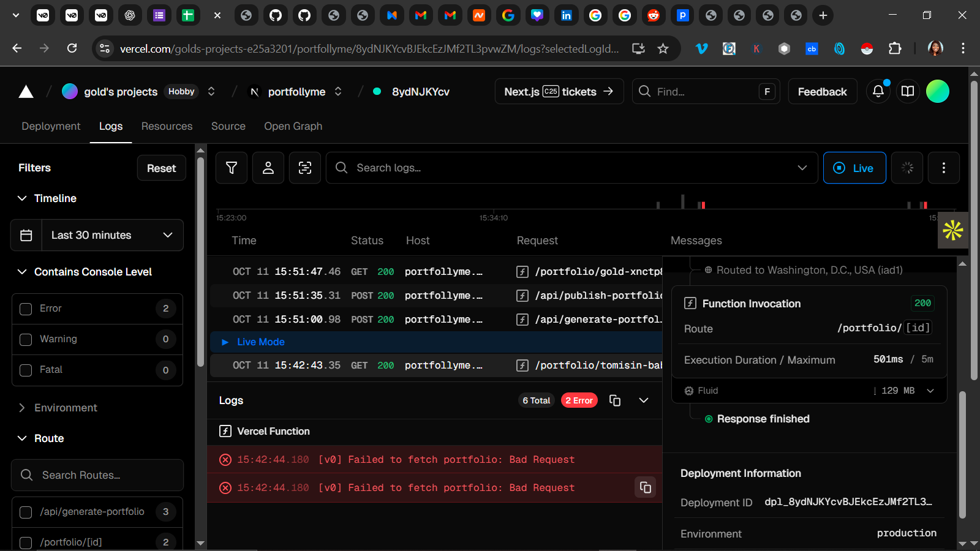Tick the /api/generate-portfolio route checkbox
This screenshot has width=980, height=551.
(x=26, y=512)
